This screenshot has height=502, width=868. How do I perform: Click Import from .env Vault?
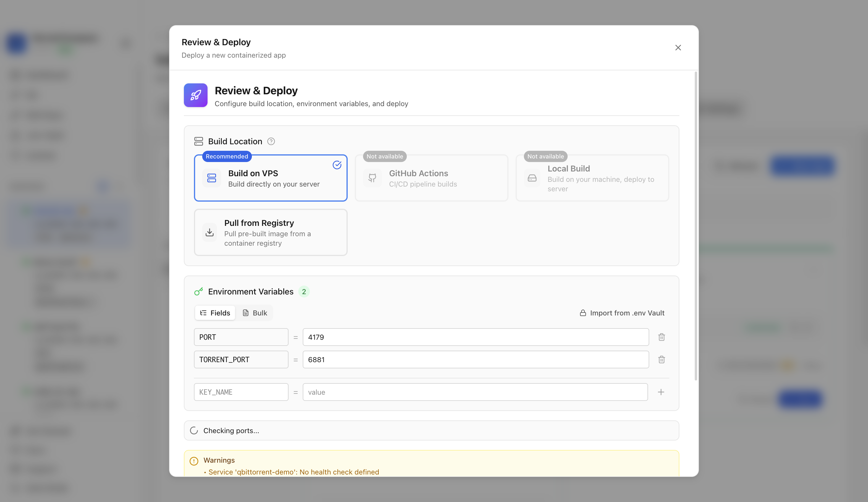(x=622, y=313)
